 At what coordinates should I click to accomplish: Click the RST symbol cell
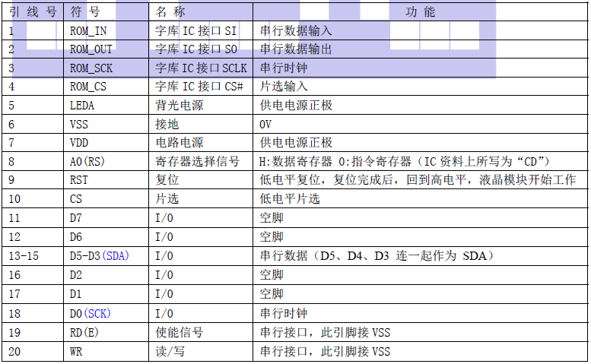78,180
